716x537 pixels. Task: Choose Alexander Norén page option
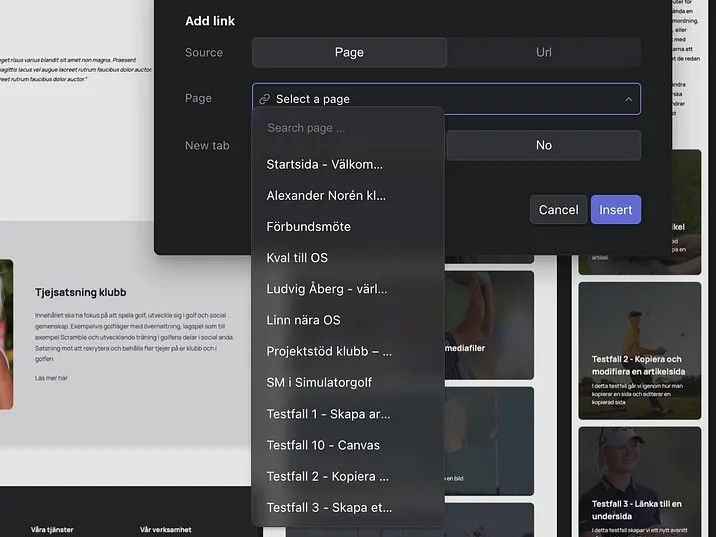[x=326, y=195]
